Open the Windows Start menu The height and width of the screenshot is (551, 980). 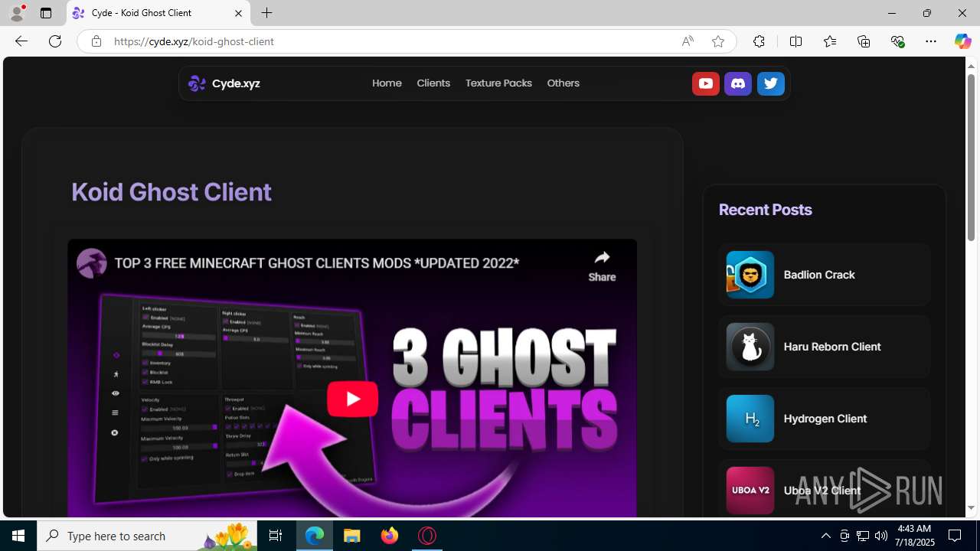pos(18,536)
